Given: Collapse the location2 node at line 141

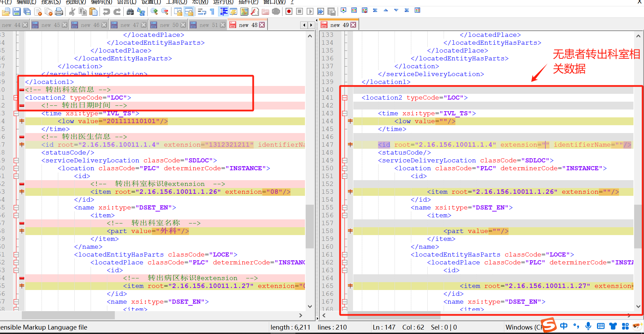Looking at the screenshot, I should click(344, 98).
